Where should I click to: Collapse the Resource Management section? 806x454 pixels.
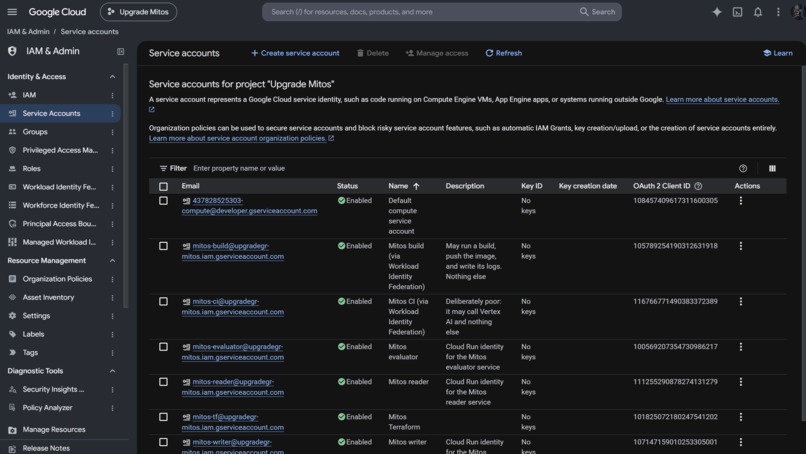[x=112, y=261]
